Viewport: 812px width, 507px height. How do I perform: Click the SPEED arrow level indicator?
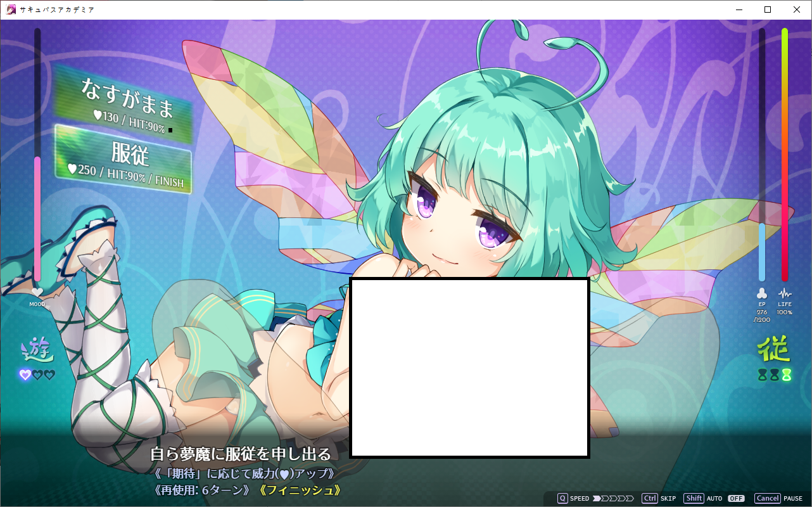(x=613, y=499)
